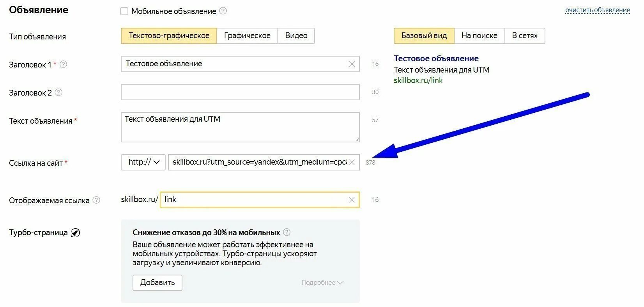This screenshot has height=307, width=644.
Task: Select the Графическое ad type
Action: (247, 36)
